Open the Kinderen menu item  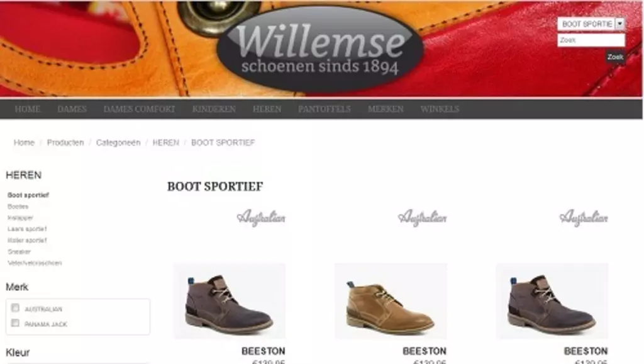(x=214, y=109)
